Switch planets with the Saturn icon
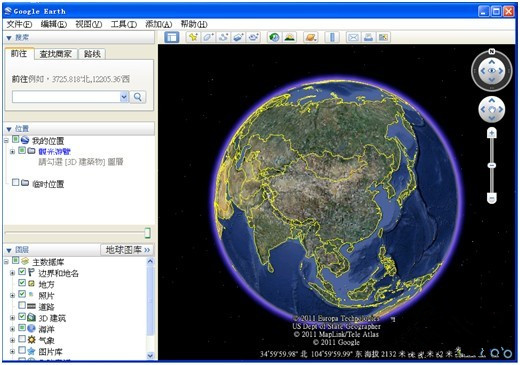This screenshot has width=520, height=365. 311,37
